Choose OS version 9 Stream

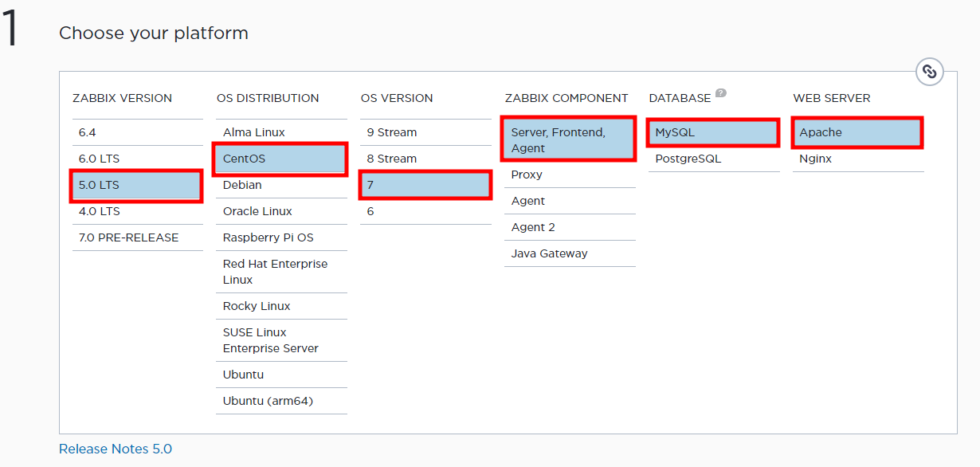point(425,132)
